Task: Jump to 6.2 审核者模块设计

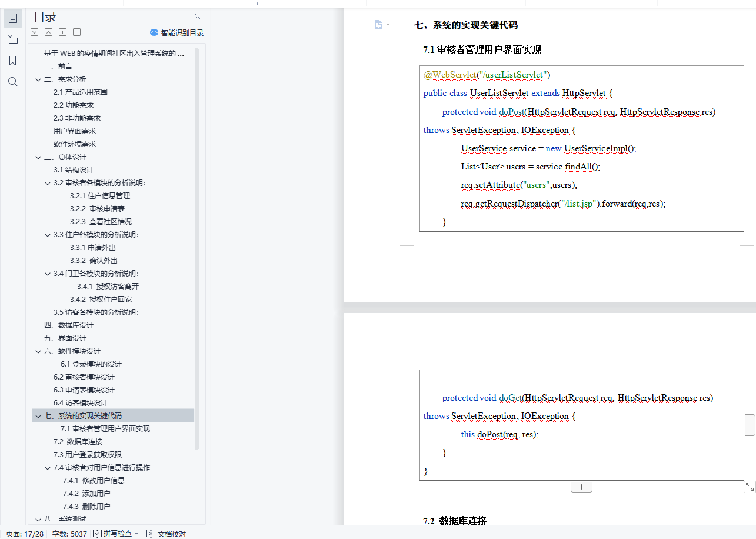Action: 84,377
